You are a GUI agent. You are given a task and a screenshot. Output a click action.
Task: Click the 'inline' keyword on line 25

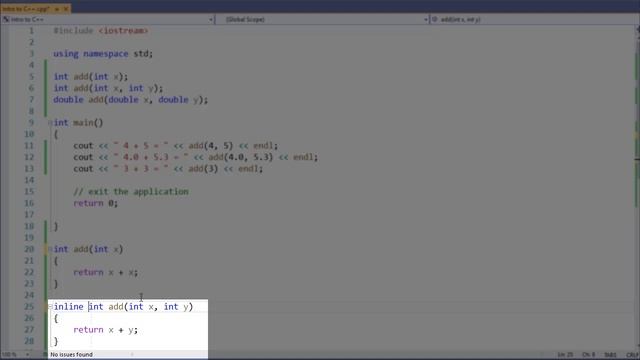[x=69, y=307]
